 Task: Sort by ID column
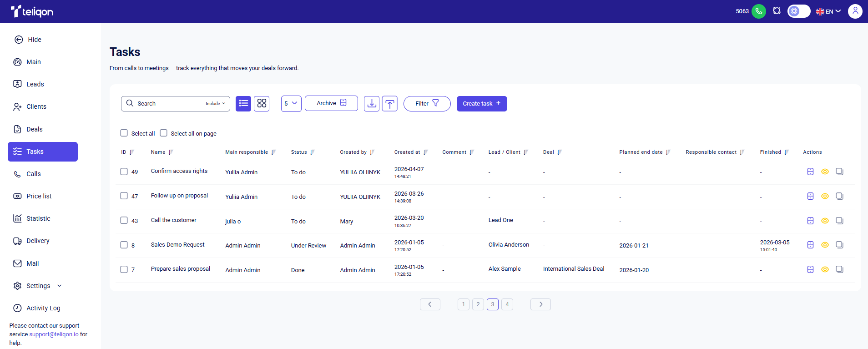(x=132, y=152)
